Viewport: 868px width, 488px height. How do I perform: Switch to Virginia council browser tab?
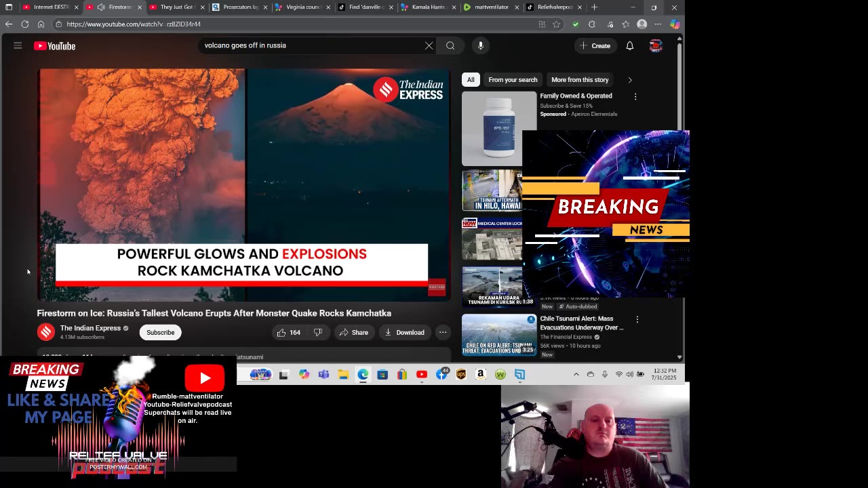301,7
